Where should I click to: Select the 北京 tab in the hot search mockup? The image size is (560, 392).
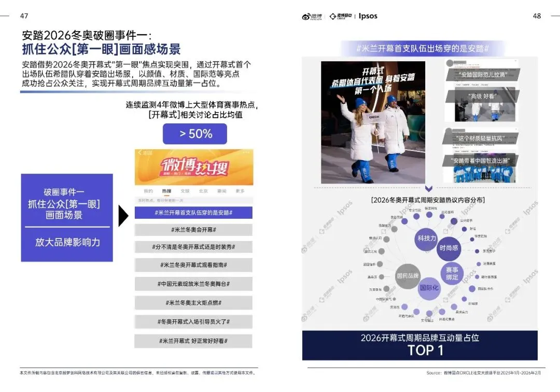[x=203, y=191]
